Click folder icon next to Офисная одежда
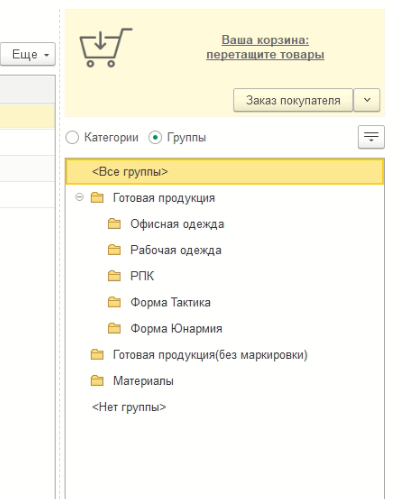 click(x=114, y=224)
